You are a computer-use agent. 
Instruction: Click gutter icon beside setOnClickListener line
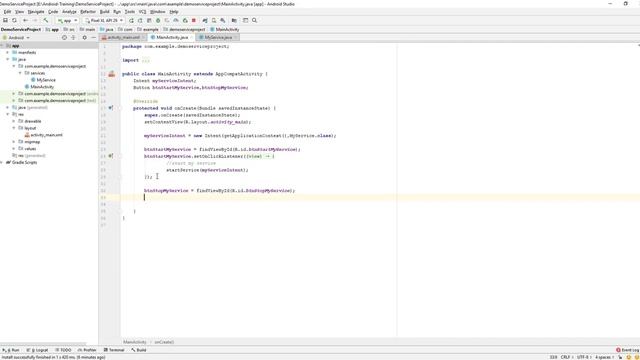pos(111,156)
